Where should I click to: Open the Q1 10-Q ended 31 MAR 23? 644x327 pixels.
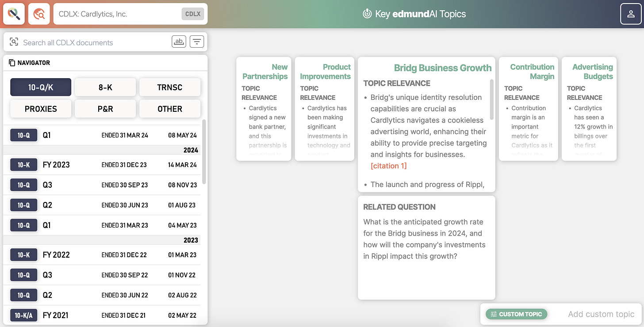coord(102,225)
